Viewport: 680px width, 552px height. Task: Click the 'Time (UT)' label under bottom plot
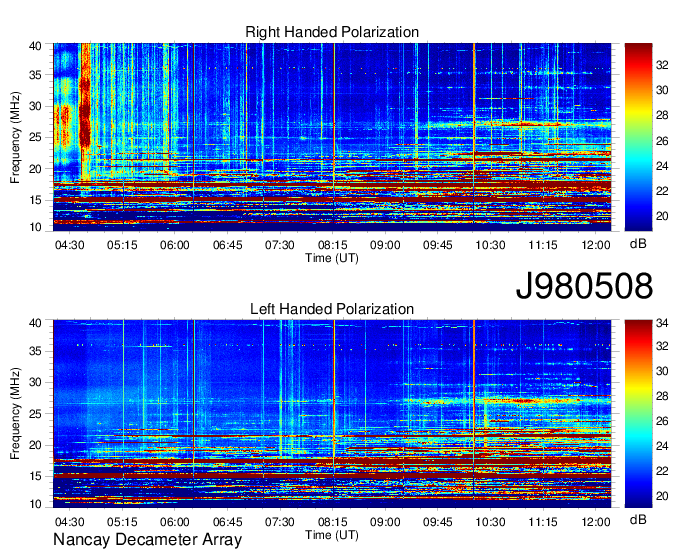[x=332, y=535]
